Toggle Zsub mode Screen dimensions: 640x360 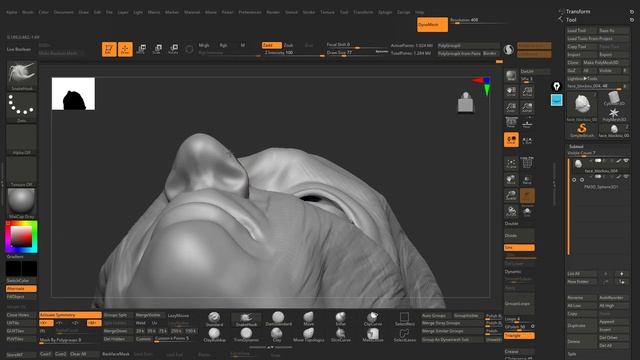point(289,45)
